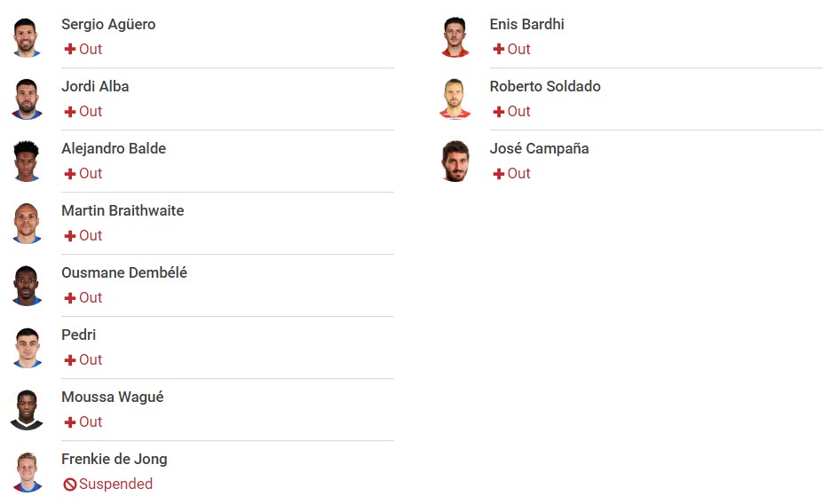Select the Frenkie de Jong name
The image size is (830, 504).
[115, 459]
